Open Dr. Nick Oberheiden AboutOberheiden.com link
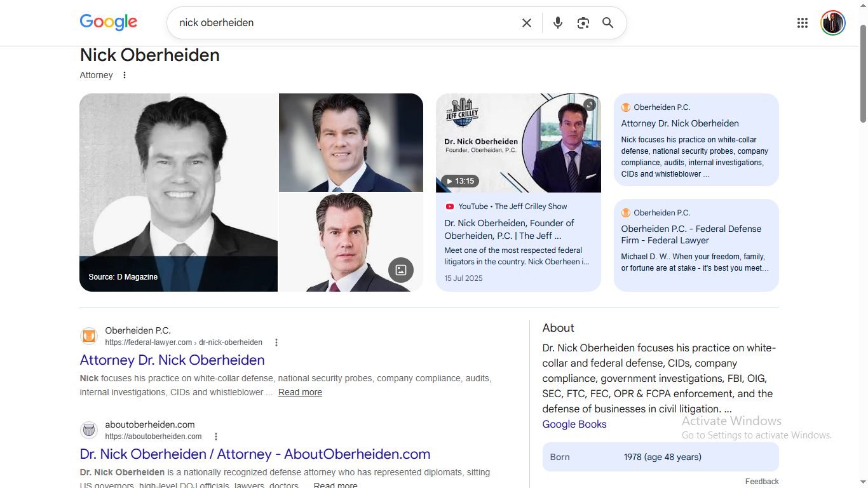The width and height of the screenshot is (868, 488). point(255,454)
